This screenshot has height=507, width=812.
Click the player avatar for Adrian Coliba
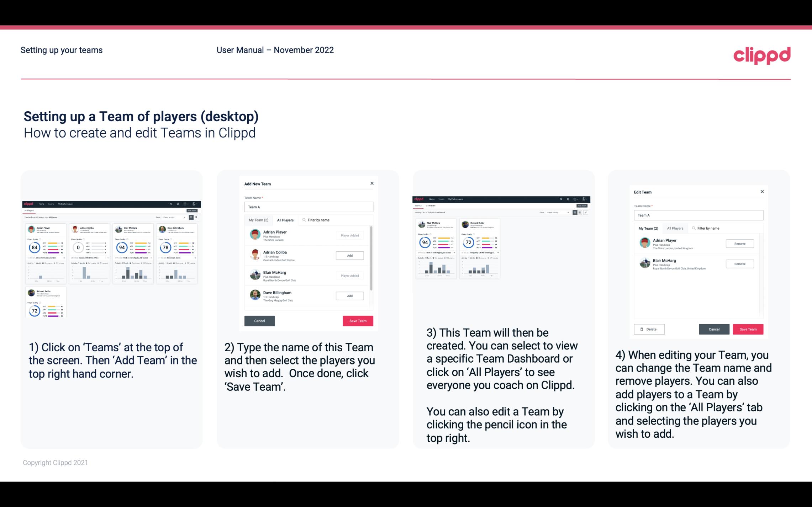pos(255,255)
